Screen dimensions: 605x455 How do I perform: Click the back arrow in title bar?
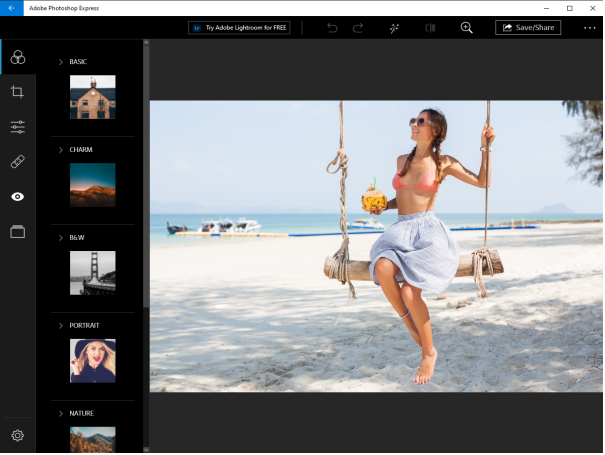[x=11, y=7]
